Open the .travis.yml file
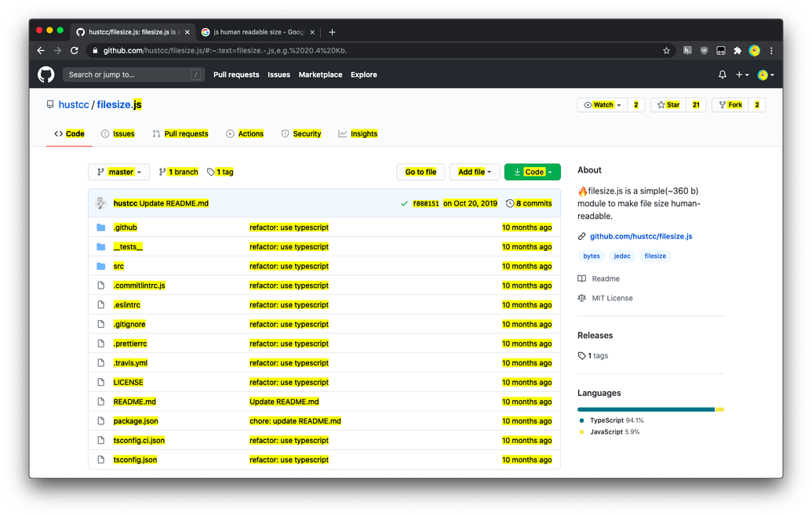This screenshot has width=812, height=516. point(130,363)
